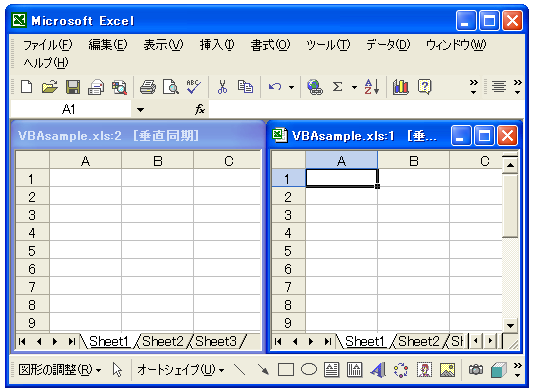Launch the Chart Wizard icon
The height and width of the screenshot is (392, 533).
click(x=401, y=87)
